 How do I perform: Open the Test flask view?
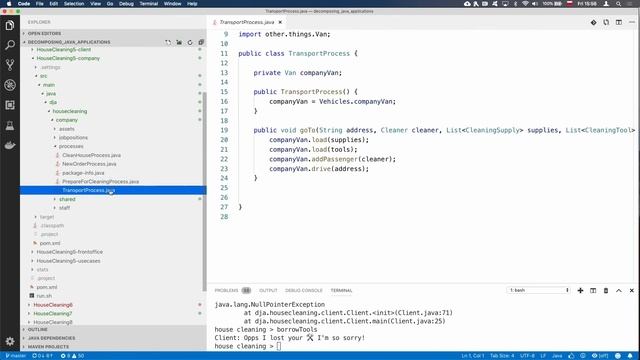pos(10,125)
